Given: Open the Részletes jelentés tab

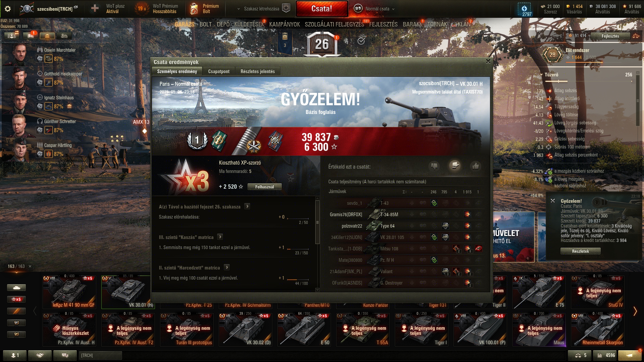Looking at the screenshot, I should pyautogui.click(x=258, y=71).
